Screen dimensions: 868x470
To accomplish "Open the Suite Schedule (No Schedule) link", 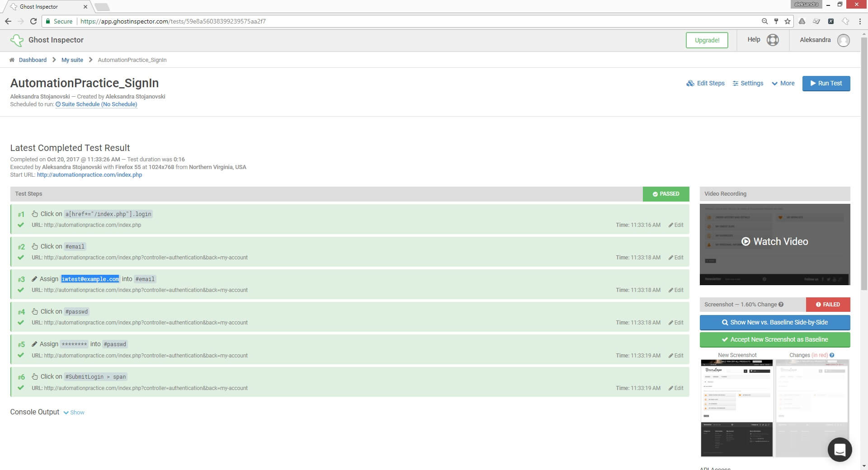I will (96, 104).
